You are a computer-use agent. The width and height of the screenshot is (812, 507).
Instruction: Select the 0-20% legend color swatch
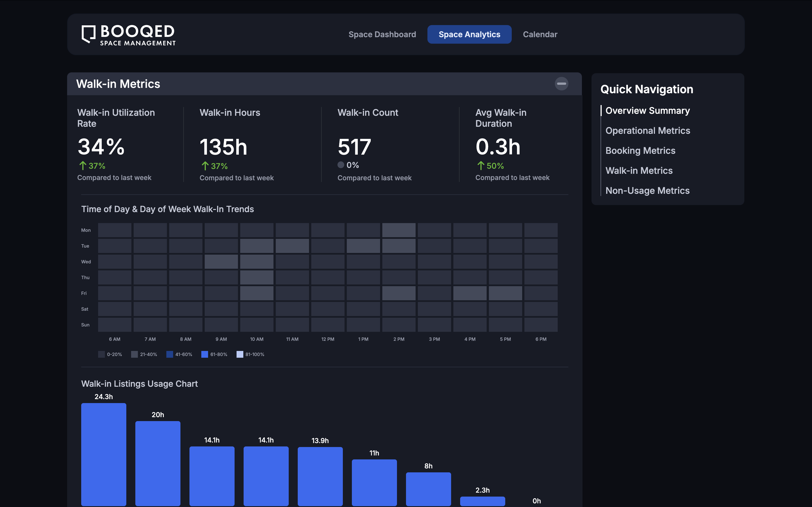pos(102,354)
